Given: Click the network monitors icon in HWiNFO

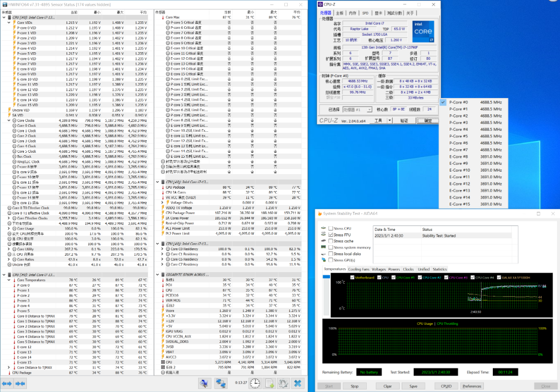Looking at the screenshot, I should (x=221, y=384).
